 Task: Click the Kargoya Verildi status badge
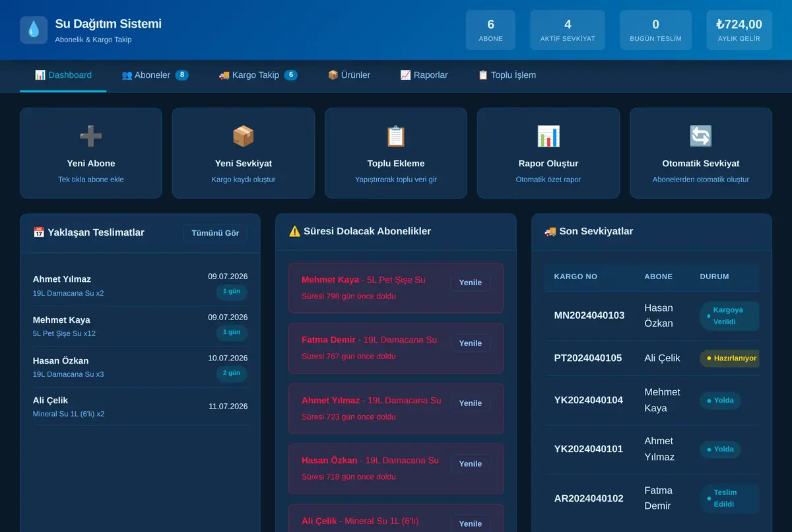729,316
